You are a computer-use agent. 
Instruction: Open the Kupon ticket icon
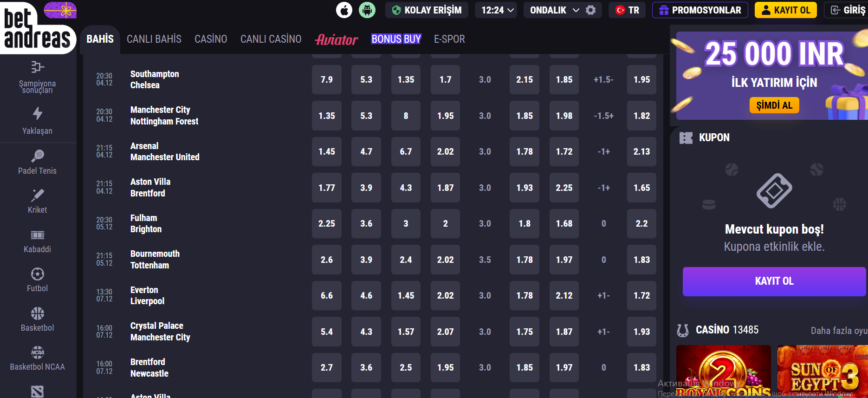686,137
